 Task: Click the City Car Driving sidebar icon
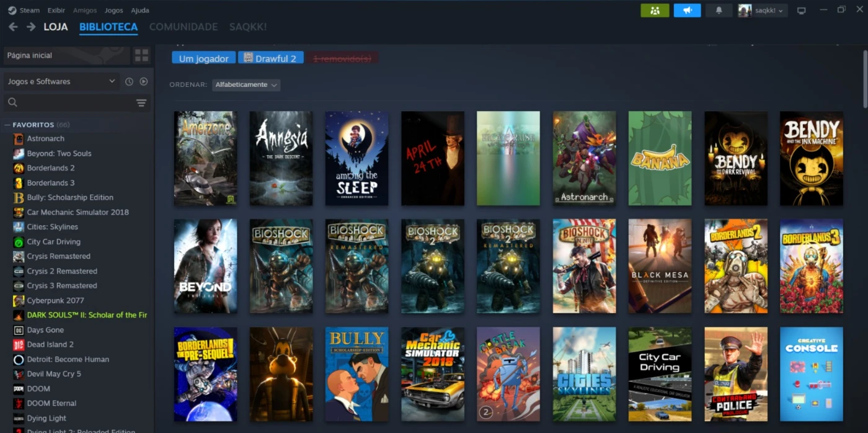tap(19, 242)
